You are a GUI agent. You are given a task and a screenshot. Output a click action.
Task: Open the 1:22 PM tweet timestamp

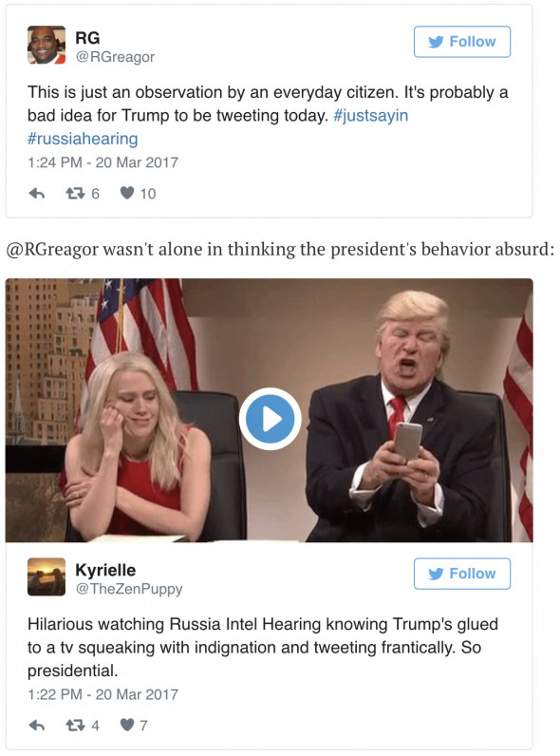tap(103, 694)
